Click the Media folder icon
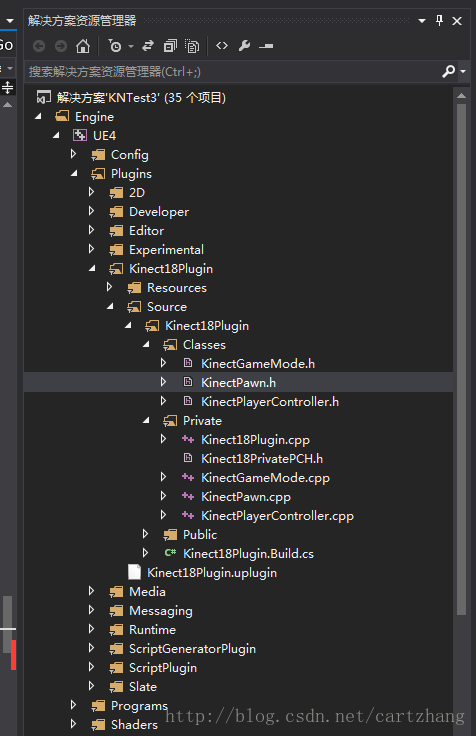 click(x=116, y=592)
